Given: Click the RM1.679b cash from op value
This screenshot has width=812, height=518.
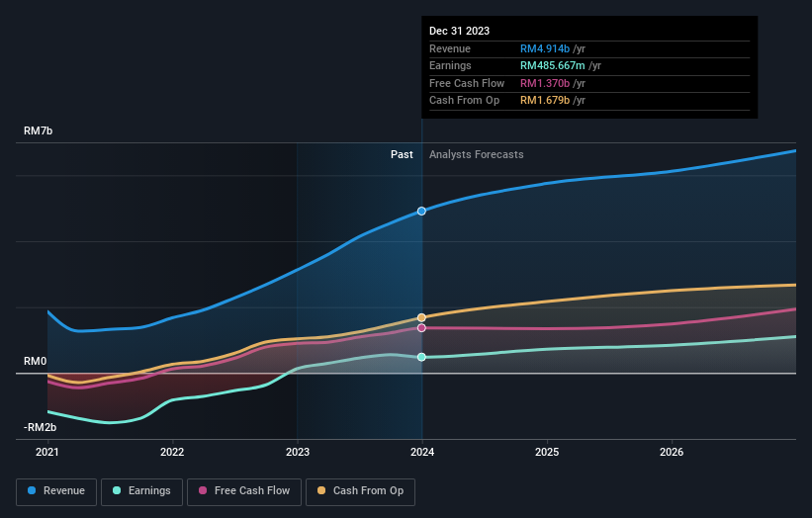Looking at the screenshot, I should click(545, 101).
